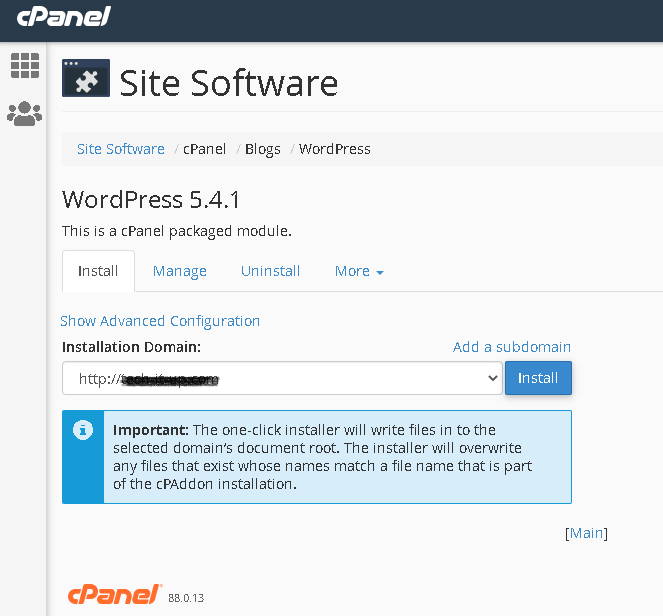This screenshot has width=663, height=616.
Task: Click the Main link
Action: coord(586,533)
